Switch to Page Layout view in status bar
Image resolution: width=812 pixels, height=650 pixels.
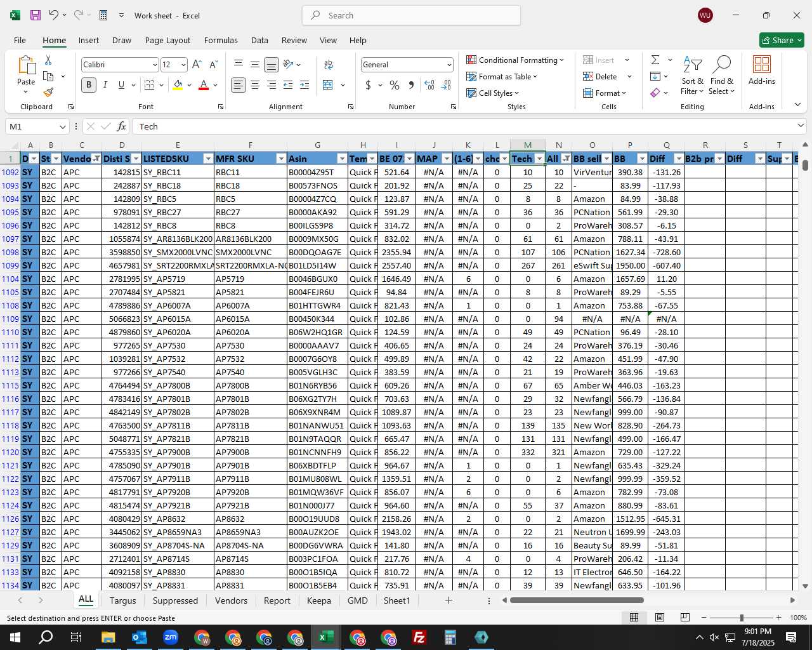pyautogui.click(x=660, y=618)
